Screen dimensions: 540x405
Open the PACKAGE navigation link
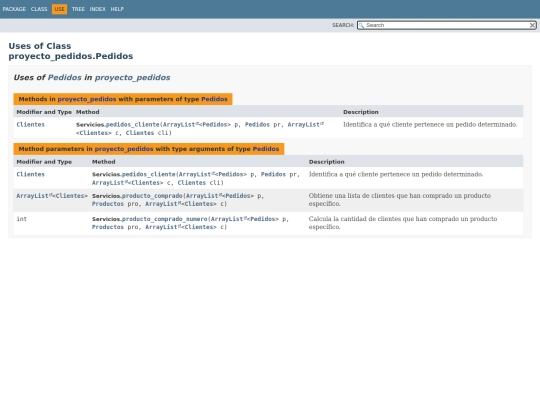[14, 9]
